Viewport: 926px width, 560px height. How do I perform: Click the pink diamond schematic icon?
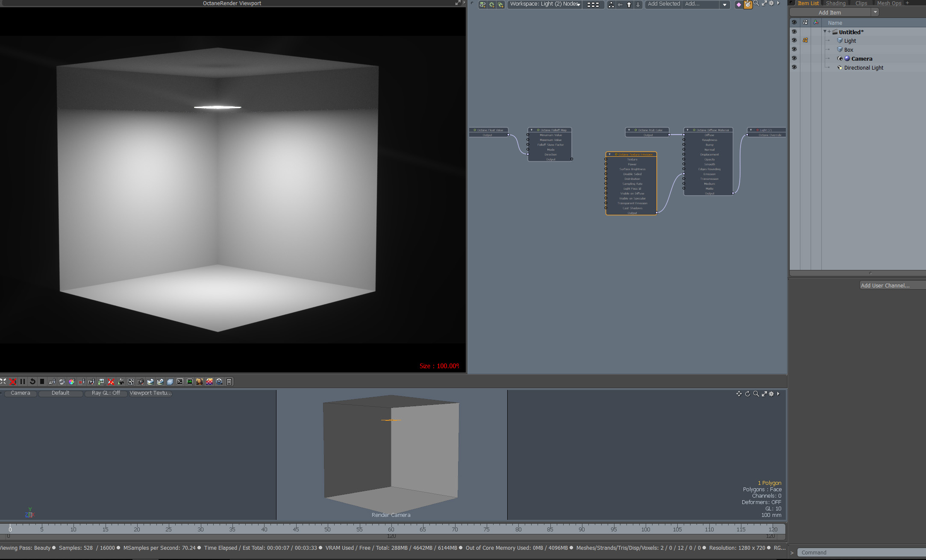[738, 4]
